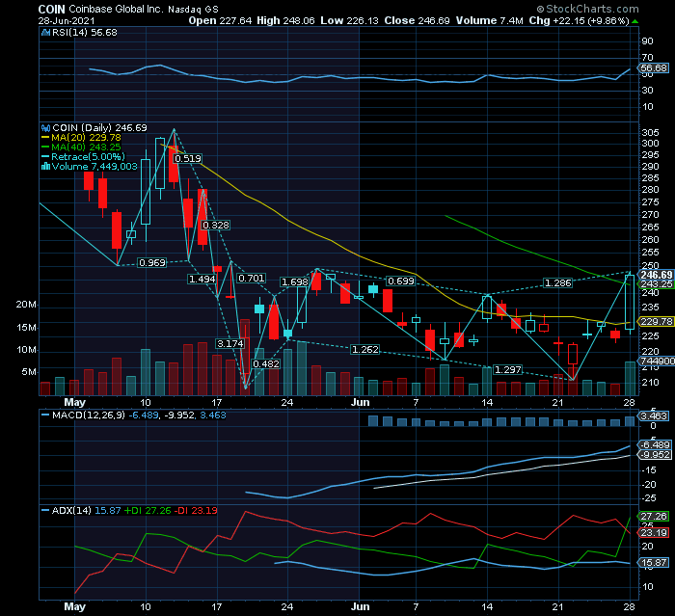Click the 28-Jun-2021 date label
The image size is (675, 616).
67,20
